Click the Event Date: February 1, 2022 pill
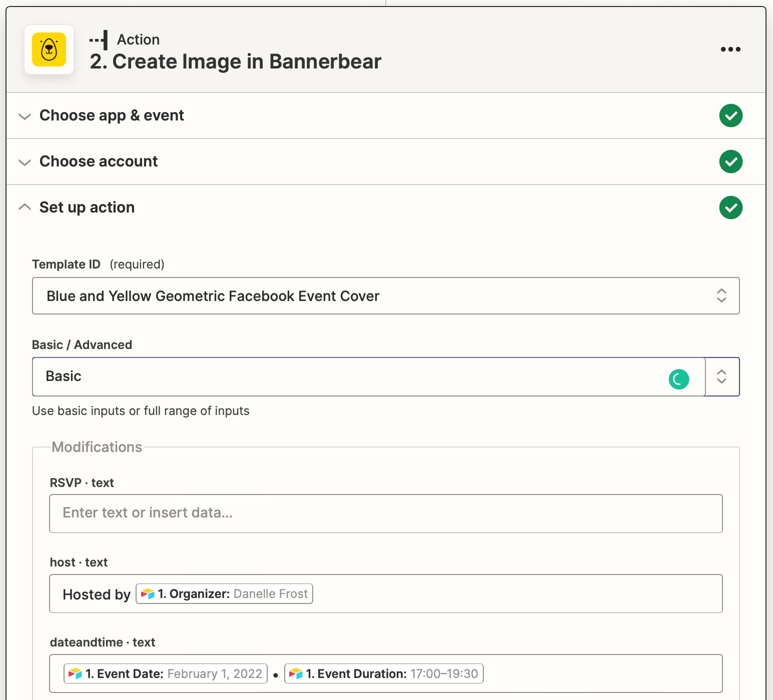Screen dimensions: 773x700 click(166, 674)
